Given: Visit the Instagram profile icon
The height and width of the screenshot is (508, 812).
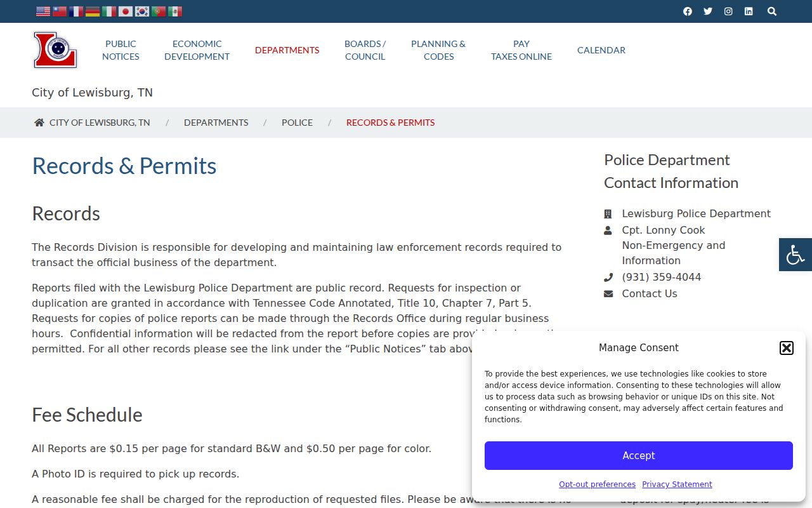Looking at the screenshot, I should click(728, 11).
